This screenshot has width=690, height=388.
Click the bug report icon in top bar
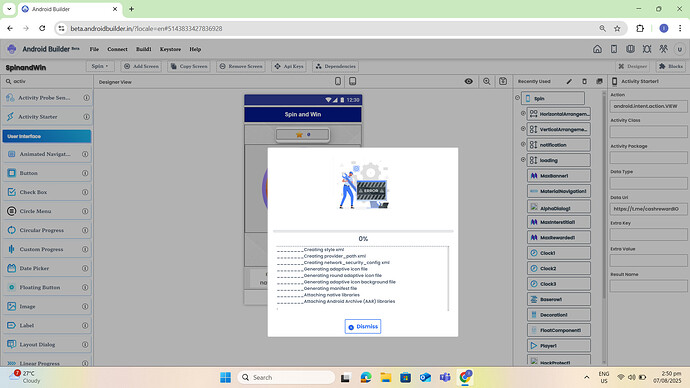pyautogui.click(x=647, y=49)
